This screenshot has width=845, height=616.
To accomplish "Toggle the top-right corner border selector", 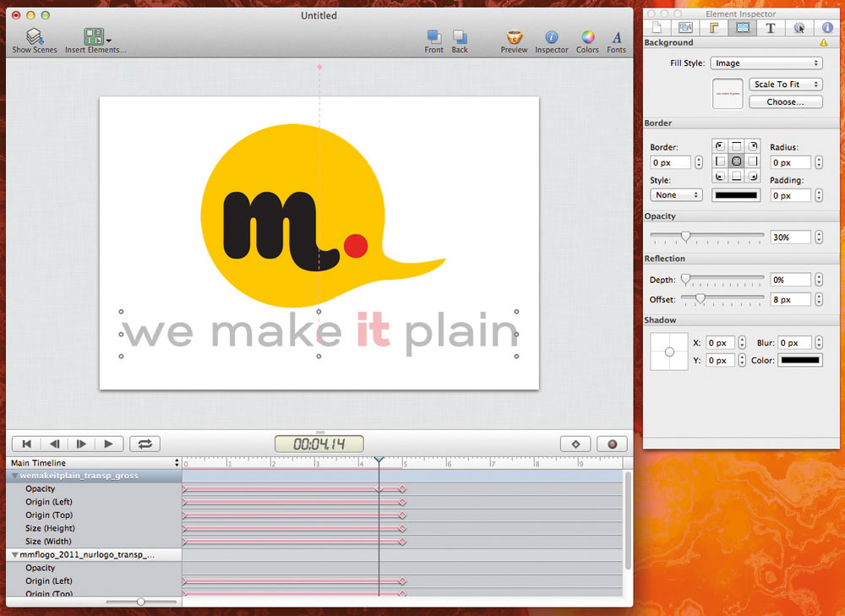I will click(x=753, y=146).
